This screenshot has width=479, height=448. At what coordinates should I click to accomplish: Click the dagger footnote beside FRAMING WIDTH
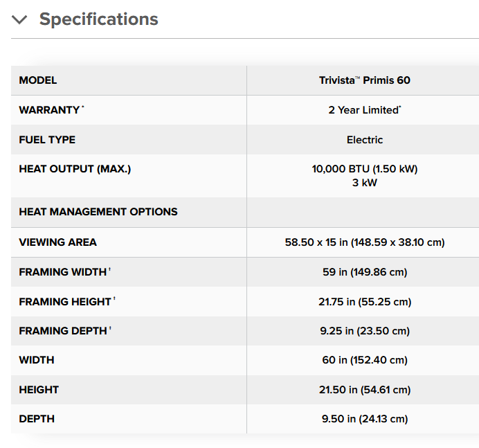coord(109,269)
